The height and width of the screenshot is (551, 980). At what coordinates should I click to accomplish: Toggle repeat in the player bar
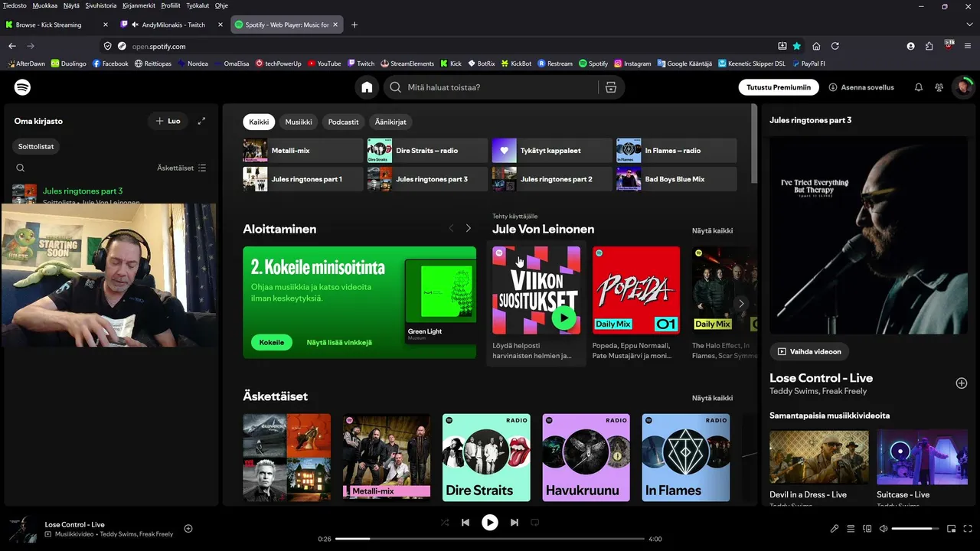coord(535,523)
